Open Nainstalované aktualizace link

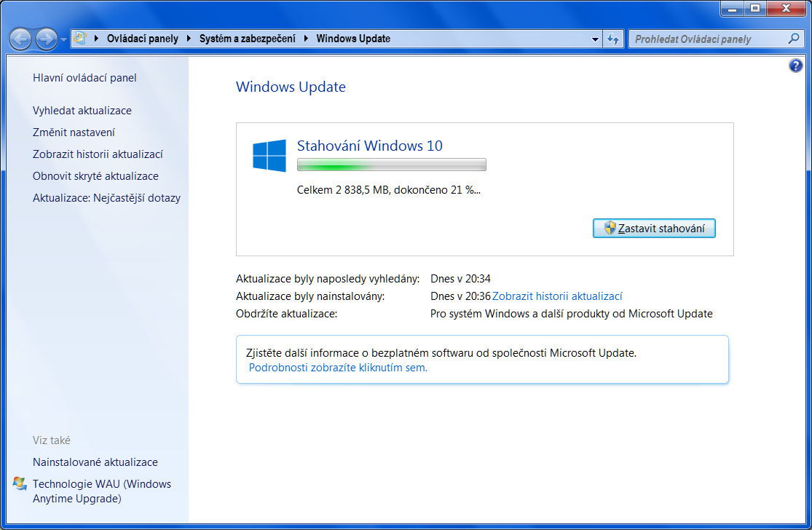click(x=95, y=462)
